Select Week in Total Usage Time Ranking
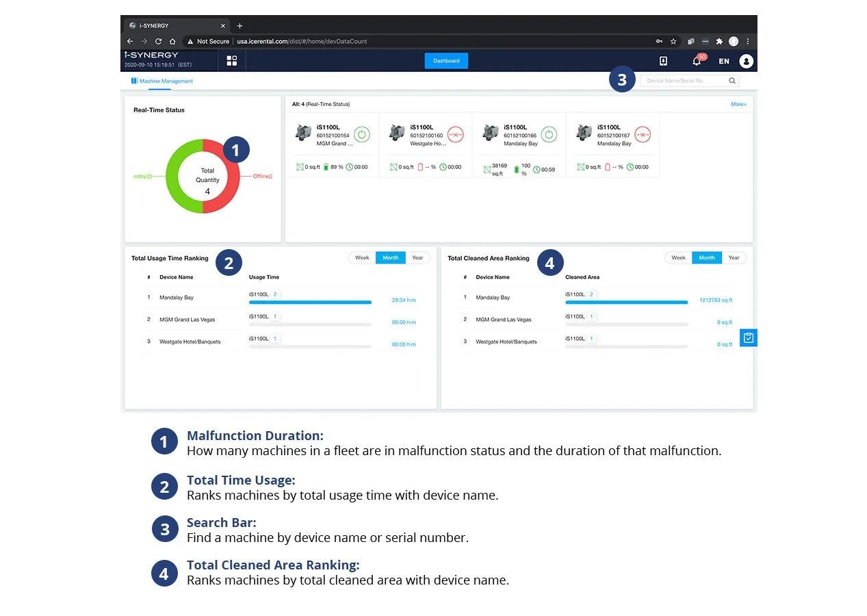 tap(362, 258)
